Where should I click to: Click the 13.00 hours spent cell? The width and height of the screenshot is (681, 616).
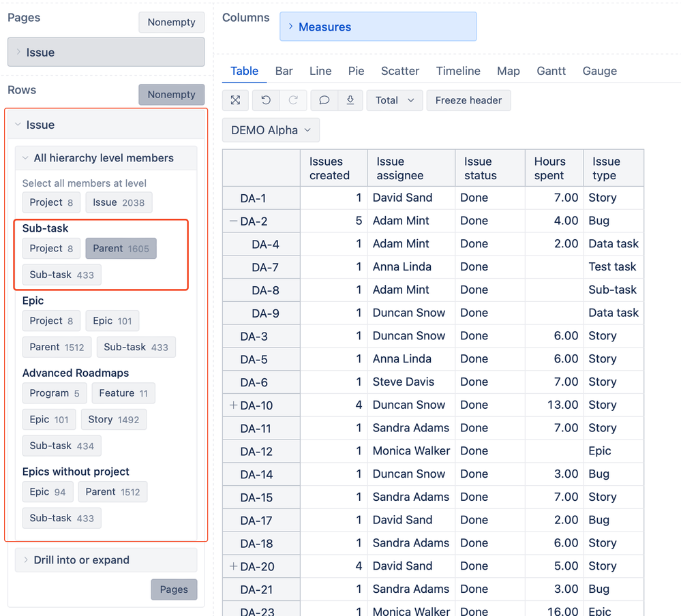[x=554, y=405]
